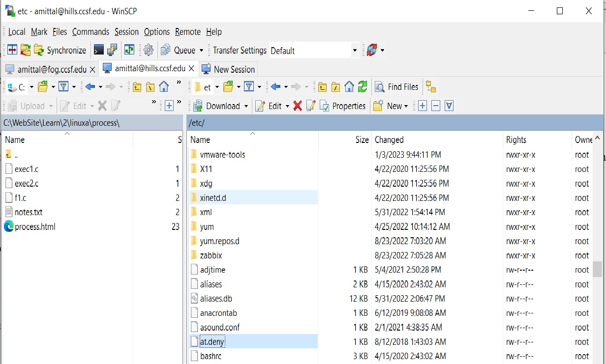Open the Commands menu
The image size is (606, 364).
91,32
